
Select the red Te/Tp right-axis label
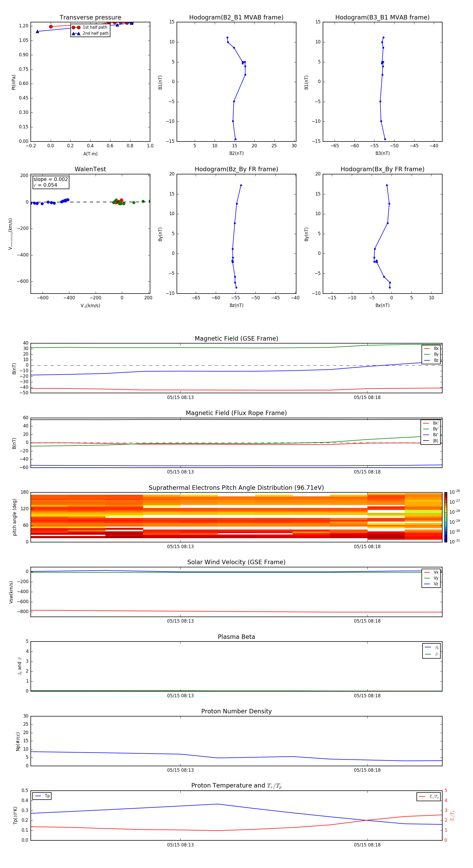click(453, 815)
